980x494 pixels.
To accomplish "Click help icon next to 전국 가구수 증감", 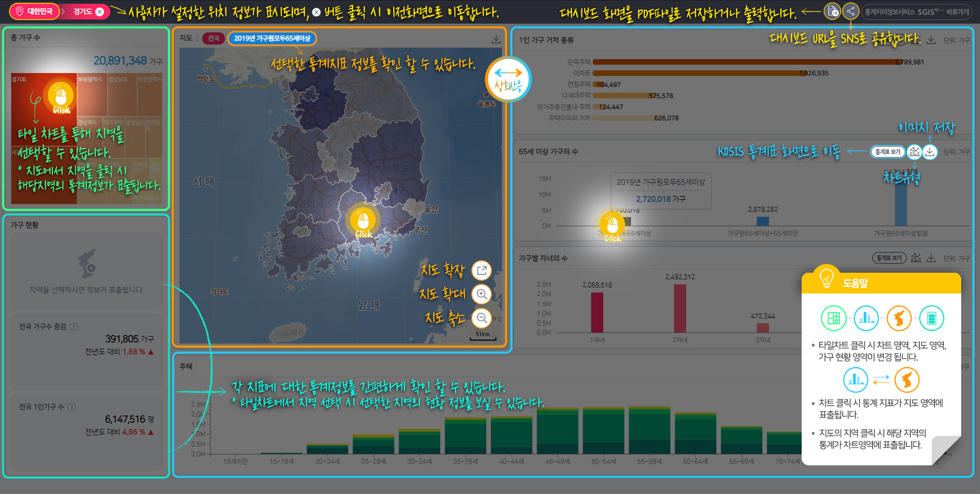I will (x=74, y=327).
